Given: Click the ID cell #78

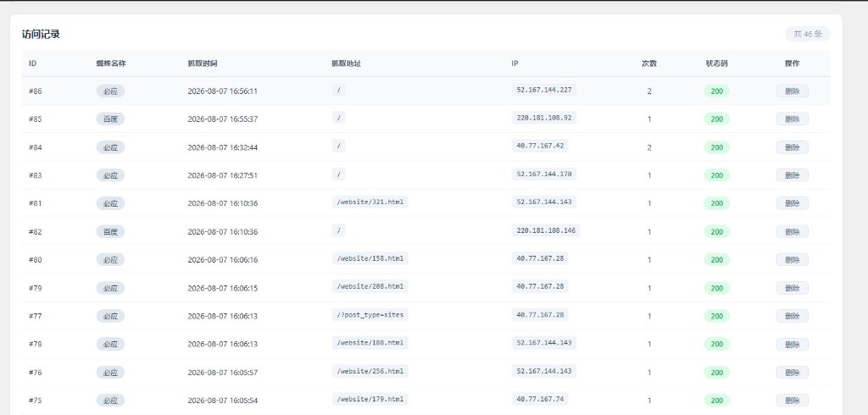Looking at the screenshot, I should 35,344.
